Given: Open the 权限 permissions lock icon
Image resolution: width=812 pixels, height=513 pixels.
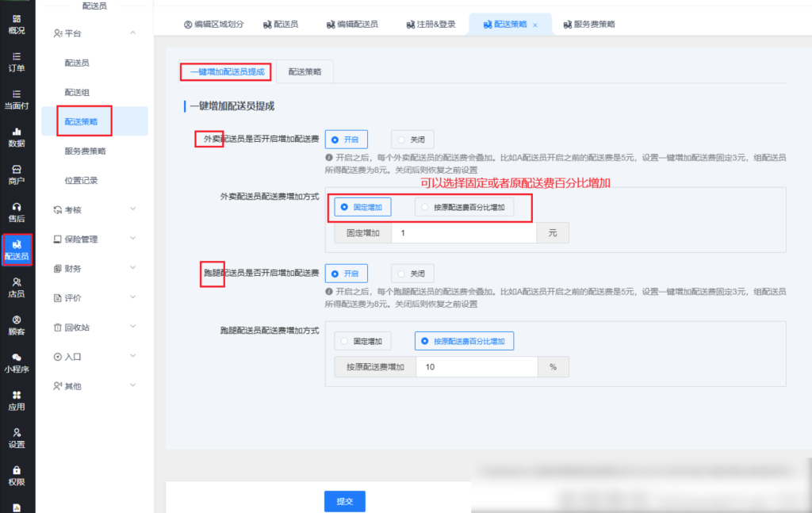Looking at the screenshot, I should 17,470.
